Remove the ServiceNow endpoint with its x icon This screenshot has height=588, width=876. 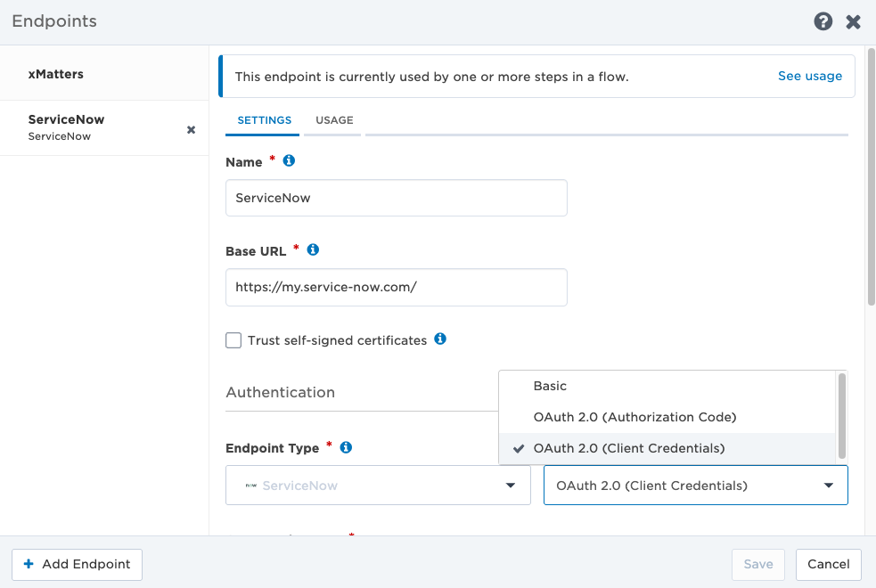coord(191,129)
